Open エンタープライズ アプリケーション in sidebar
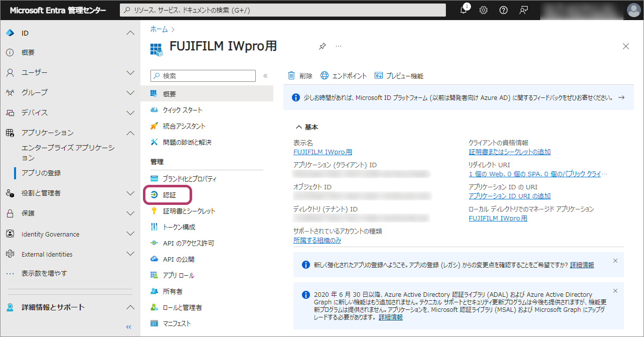This screenshot has height=337, width=644. (68, 153)
